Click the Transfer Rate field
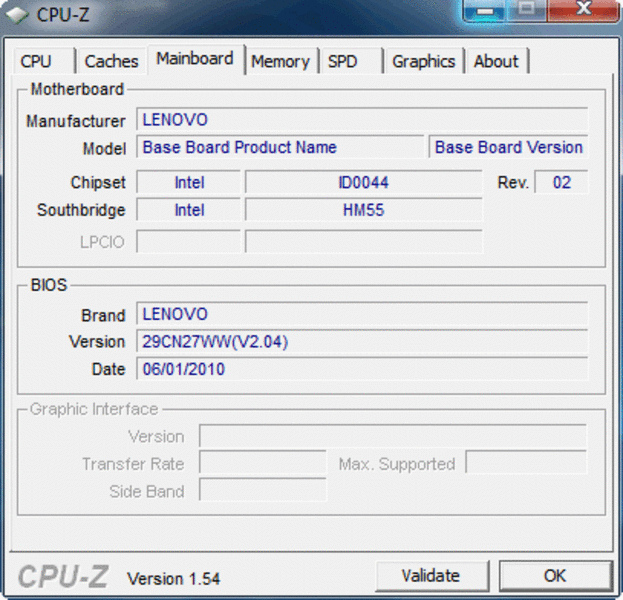Viewport: 623px width, 600px height. click(263, 462)
